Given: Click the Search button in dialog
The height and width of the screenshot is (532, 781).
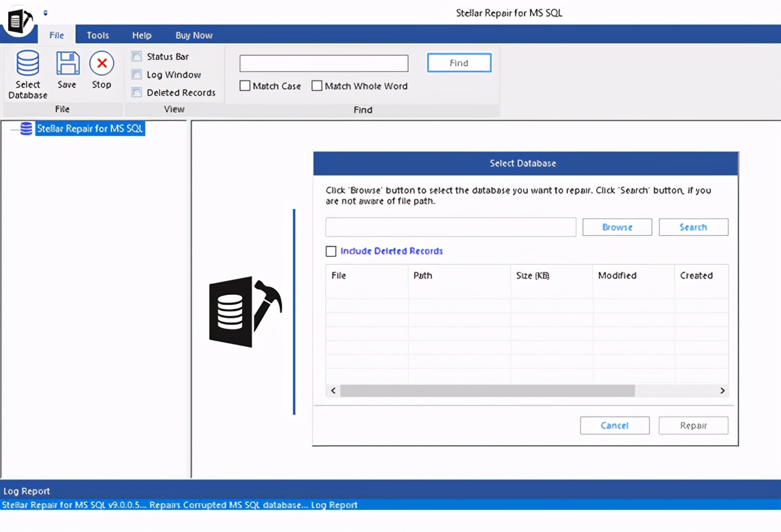Looking at the screenshot, I should click(693, 227).
